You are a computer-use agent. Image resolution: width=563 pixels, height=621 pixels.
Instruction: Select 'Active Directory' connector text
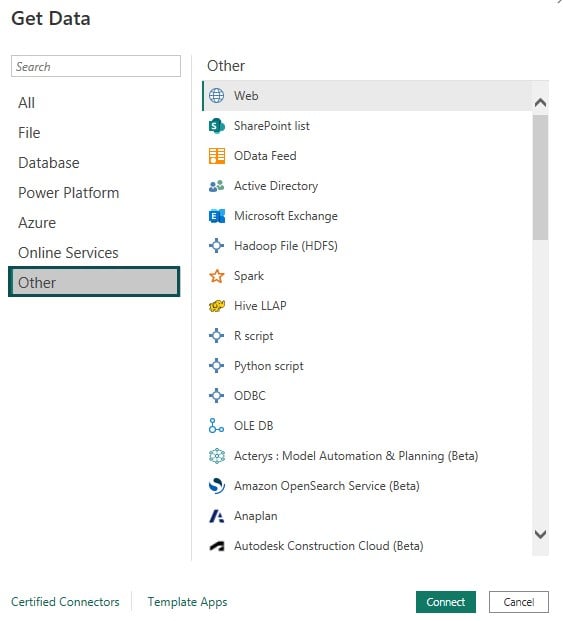pyautogui.click(x=276, y=186)
